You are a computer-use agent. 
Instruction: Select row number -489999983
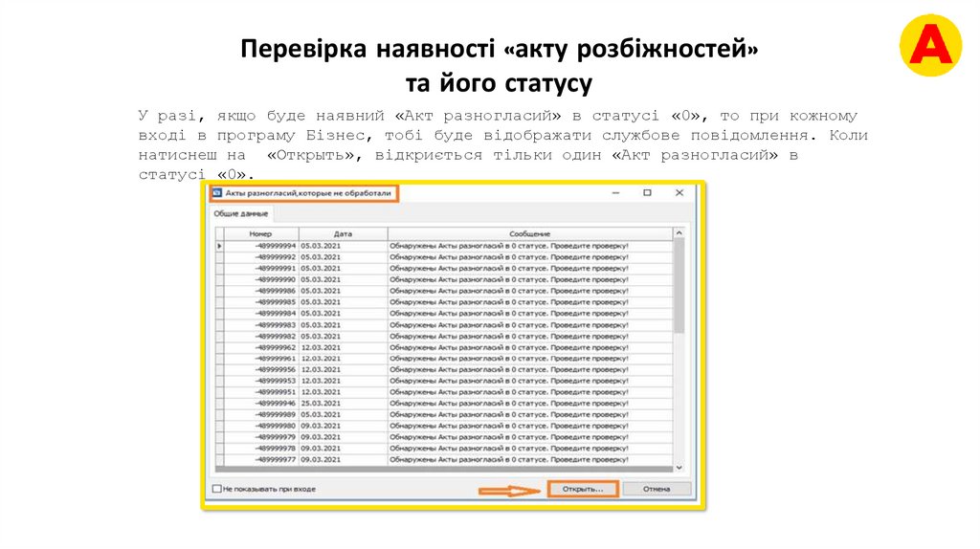(444, 325)
